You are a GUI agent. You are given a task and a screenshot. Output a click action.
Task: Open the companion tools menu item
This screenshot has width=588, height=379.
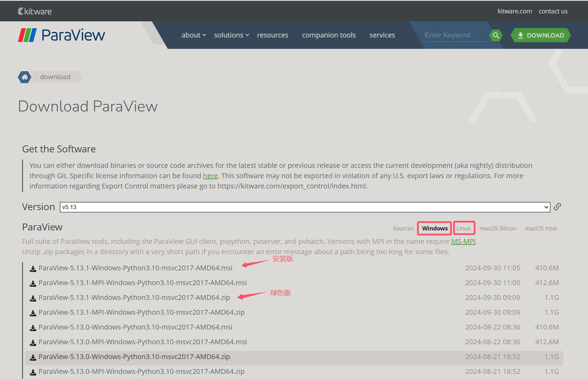click(329, 35)
